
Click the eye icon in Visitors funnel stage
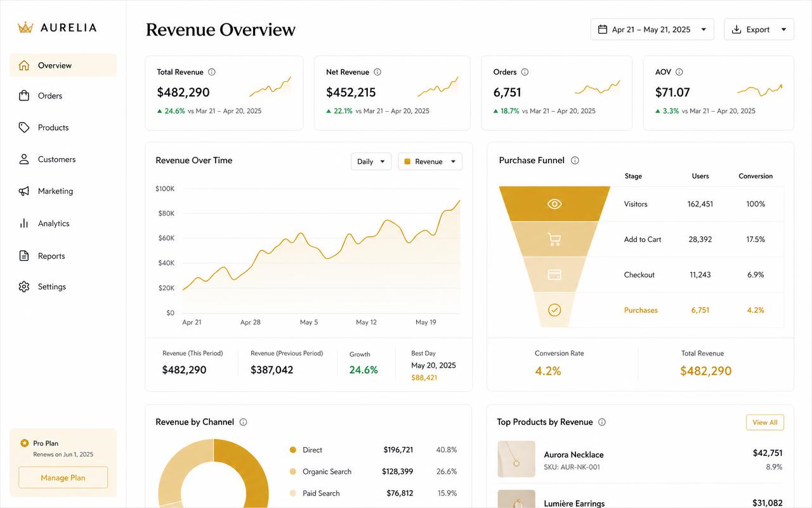click(554, 204)
